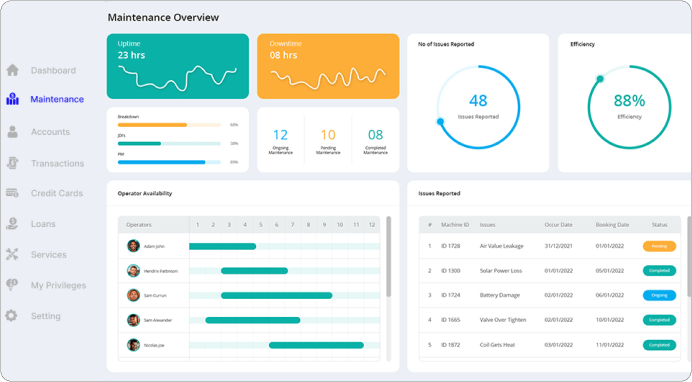The height and width of the screenshot is (382, 692).
Task: Click the Uptime 23 hrs teal card
Action: point(178,66)
